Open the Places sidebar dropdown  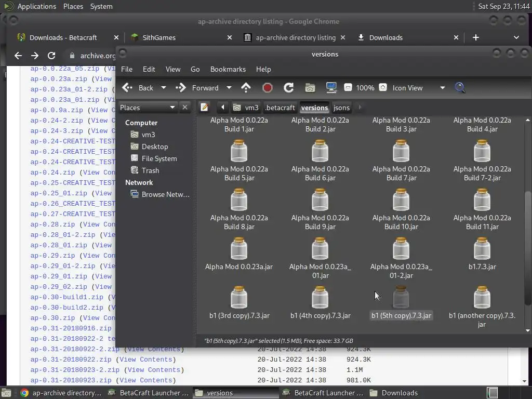pos(147,108)
